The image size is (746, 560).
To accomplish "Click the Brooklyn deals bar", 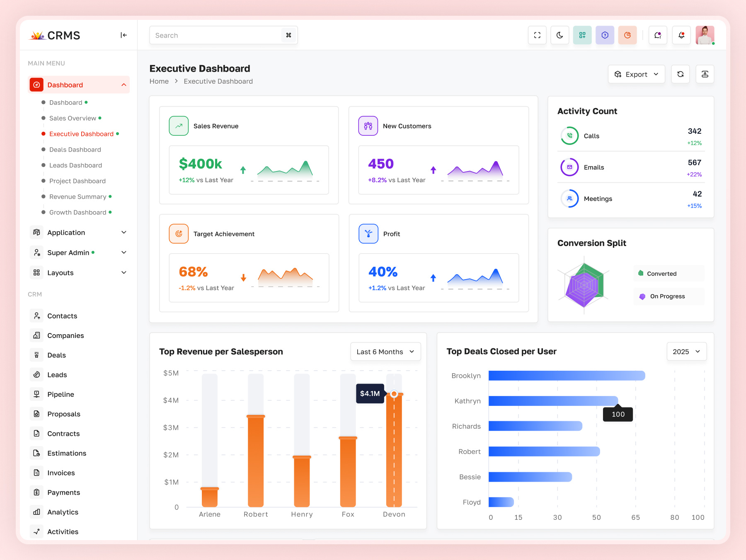I will pyautogui.click(x=567, y=376).
